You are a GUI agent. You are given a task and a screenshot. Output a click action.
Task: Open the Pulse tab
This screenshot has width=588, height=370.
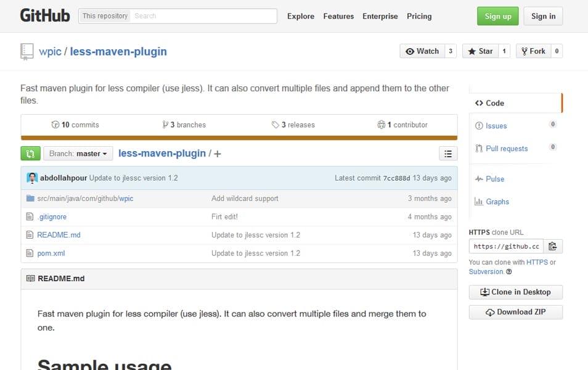516,179
